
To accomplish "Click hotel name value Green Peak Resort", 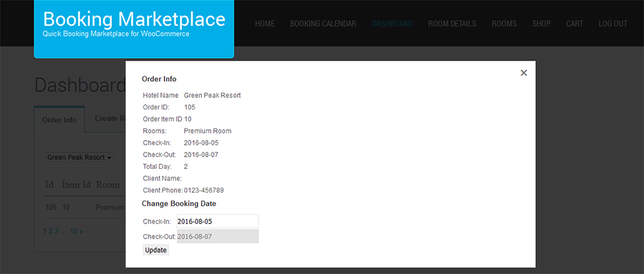I will tap(213, 95).
